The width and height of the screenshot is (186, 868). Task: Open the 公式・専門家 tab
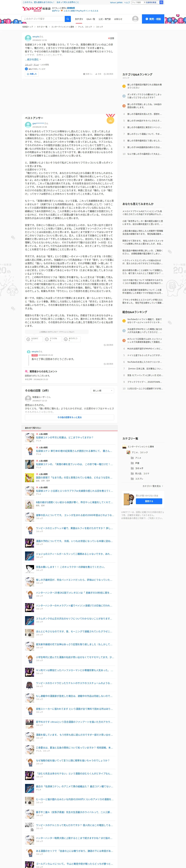(x=105, y=19)
